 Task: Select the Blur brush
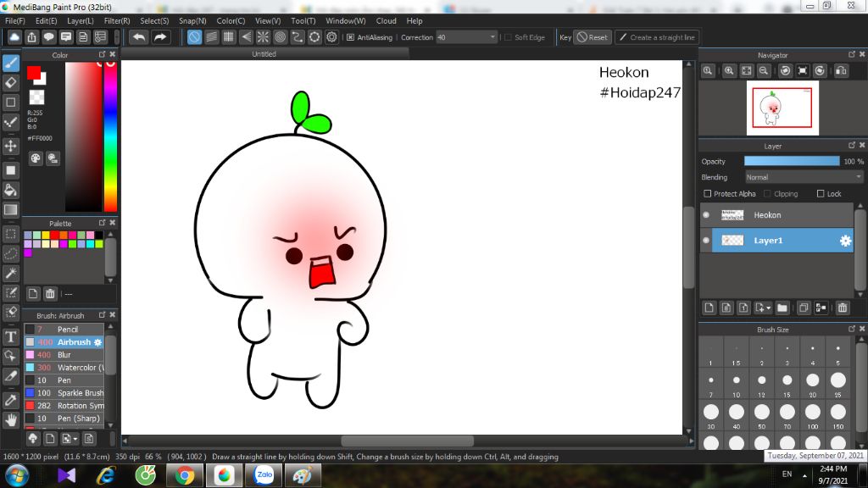pyautogui.click(x=64, y=355)
